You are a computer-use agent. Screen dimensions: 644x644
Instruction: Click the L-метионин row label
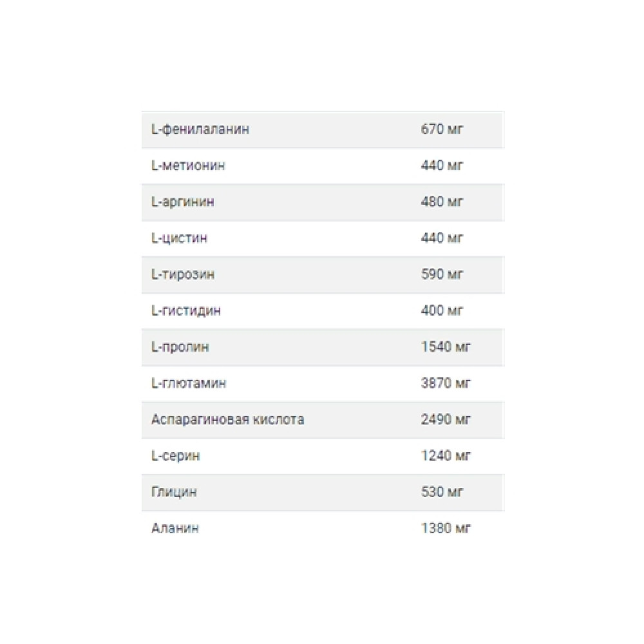pos(188,165)
